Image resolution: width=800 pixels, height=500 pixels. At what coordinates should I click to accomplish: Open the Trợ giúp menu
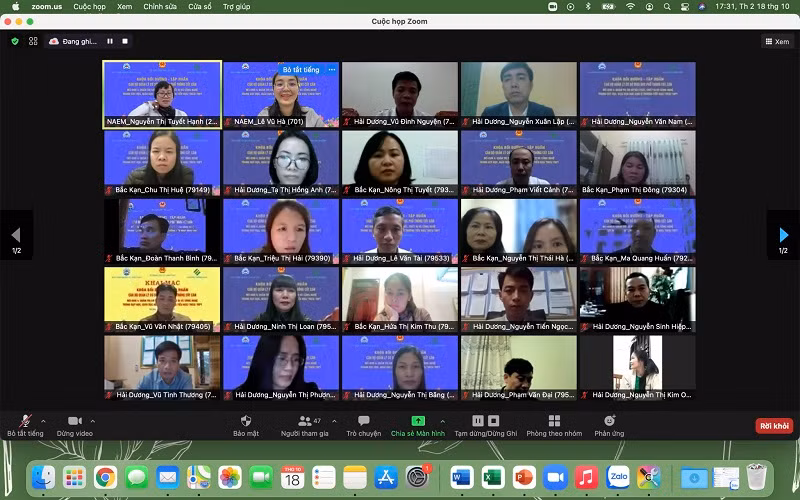pyautogui.click(x=236, y=6)
